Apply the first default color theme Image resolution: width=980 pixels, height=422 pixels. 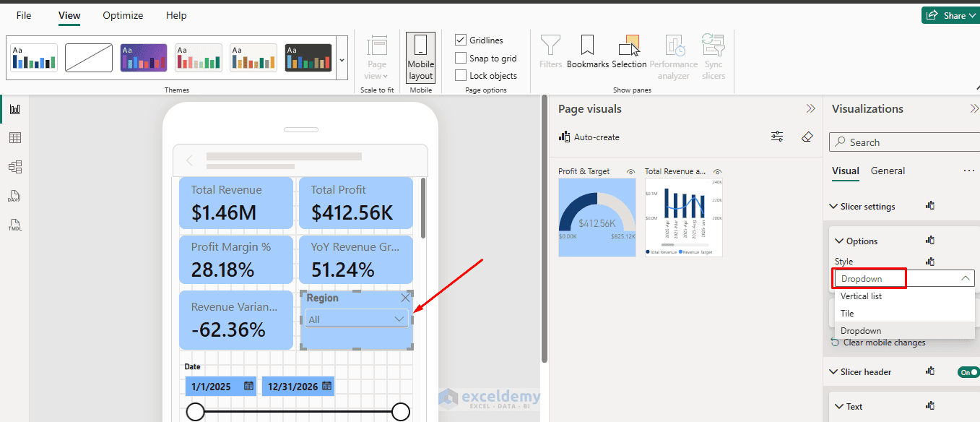click(x=33, y=58)
